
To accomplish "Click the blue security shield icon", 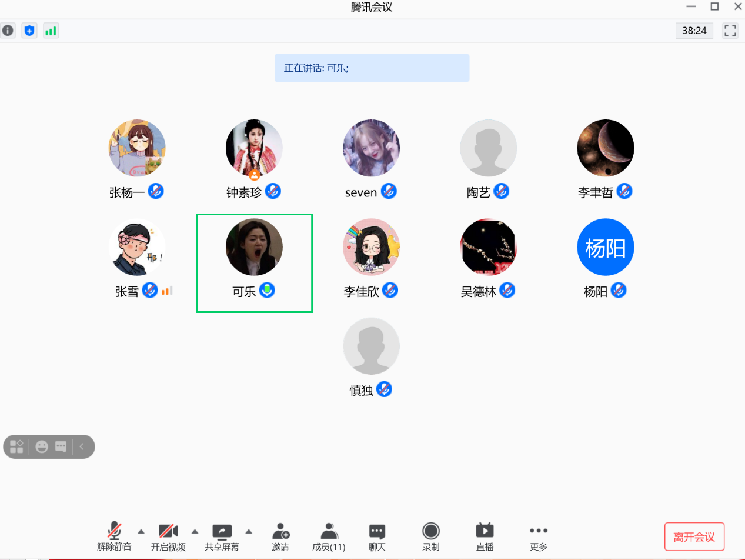I will [29, 31].
